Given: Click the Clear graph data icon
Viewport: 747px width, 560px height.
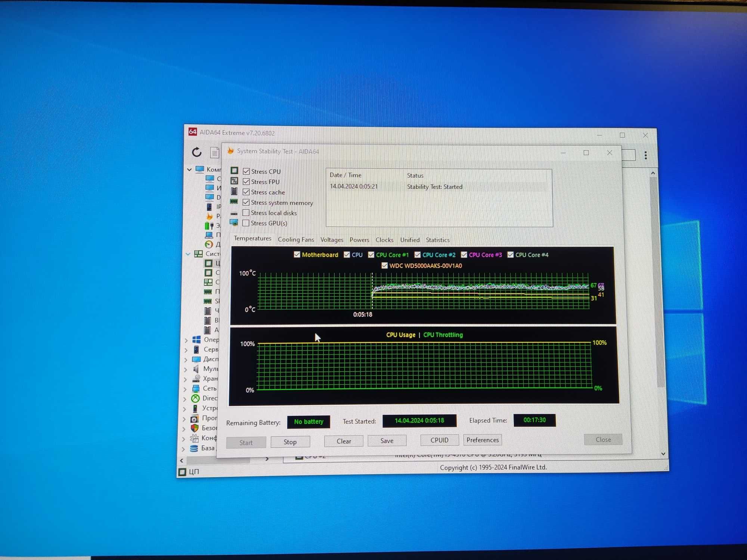Looking at the screenshot, I should coord(344,441).
